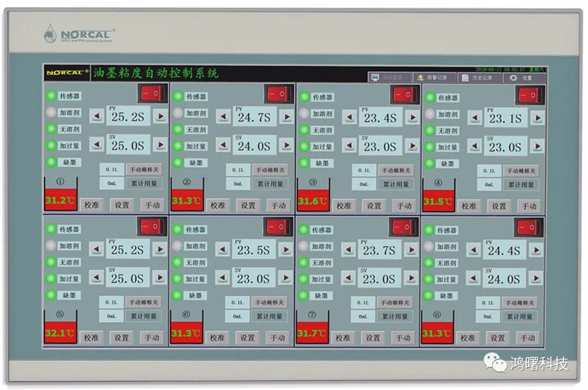Click channel ① 传感器 green indicator lamp

pyautogui.click(x=51, y=96)
